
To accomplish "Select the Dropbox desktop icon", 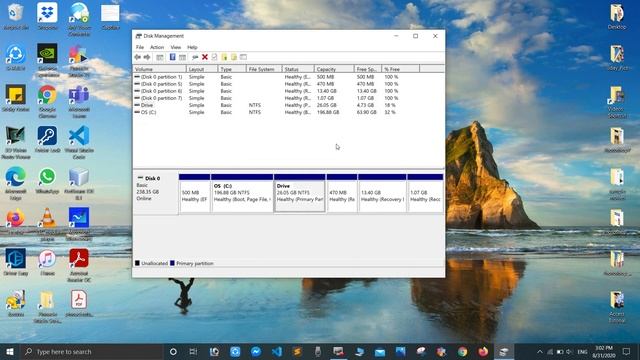I will pyautogui.click(x=47, y=17).
